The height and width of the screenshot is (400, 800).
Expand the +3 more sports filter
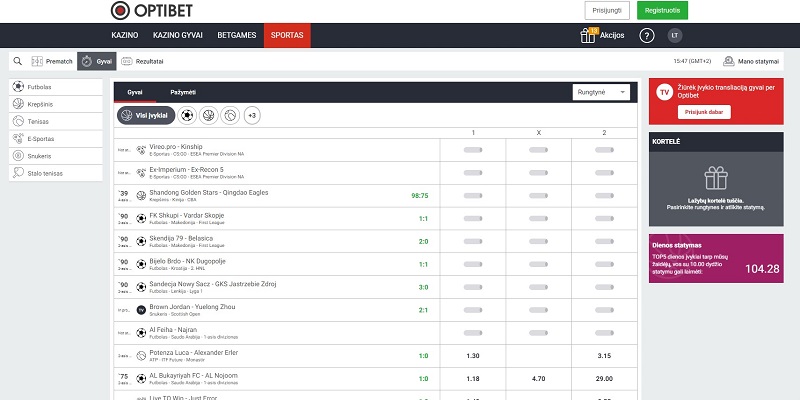(252, 115)
